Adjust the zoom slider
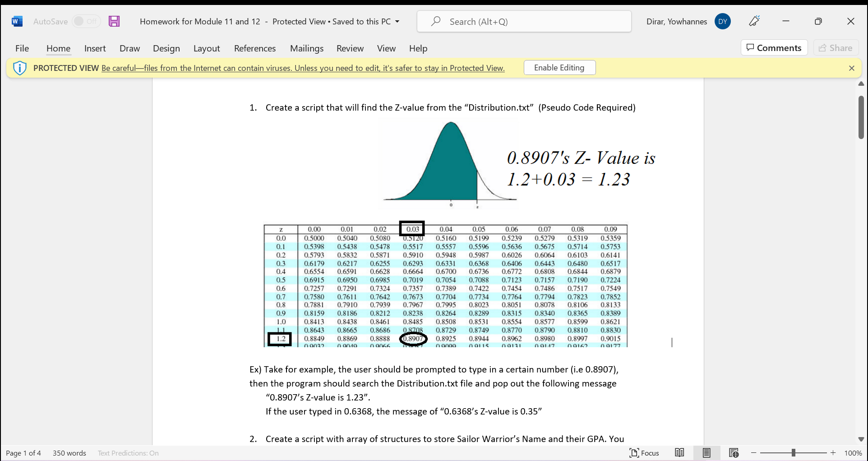Screen dimensions: 868x461 tap(793, 452)
